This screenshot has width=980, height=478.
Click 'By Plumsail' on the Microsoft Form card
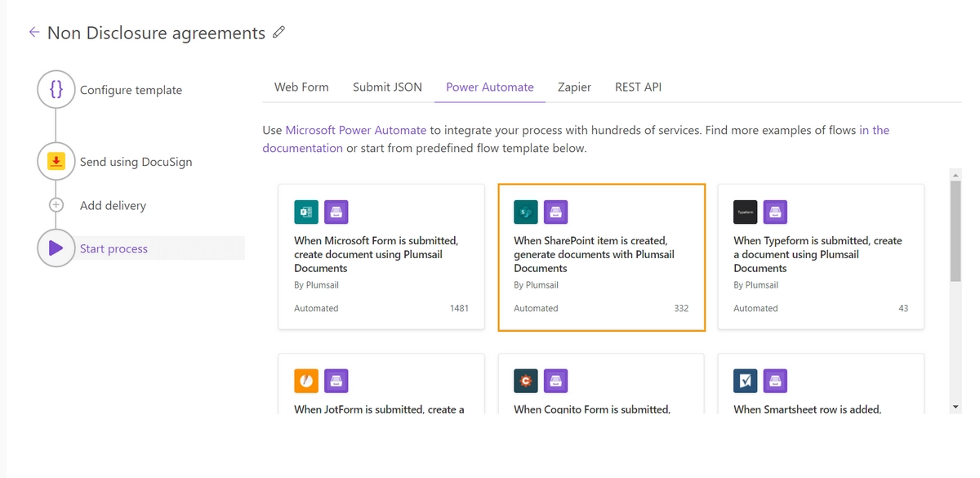click(x=316, y=285)
